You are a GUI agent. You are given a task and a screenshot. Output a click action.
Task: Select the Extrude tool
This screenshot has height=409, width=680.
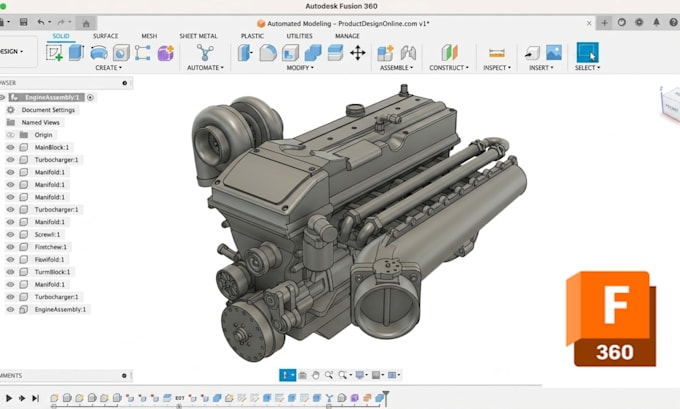(x=76, y=53)
